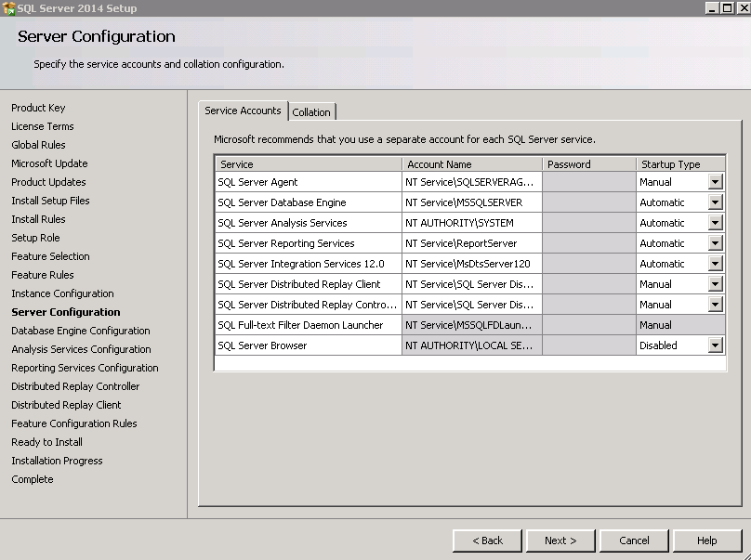Click the Account Name column header
Screen dimensions: 751x560
pyautogui.click(x=472, y=164)
